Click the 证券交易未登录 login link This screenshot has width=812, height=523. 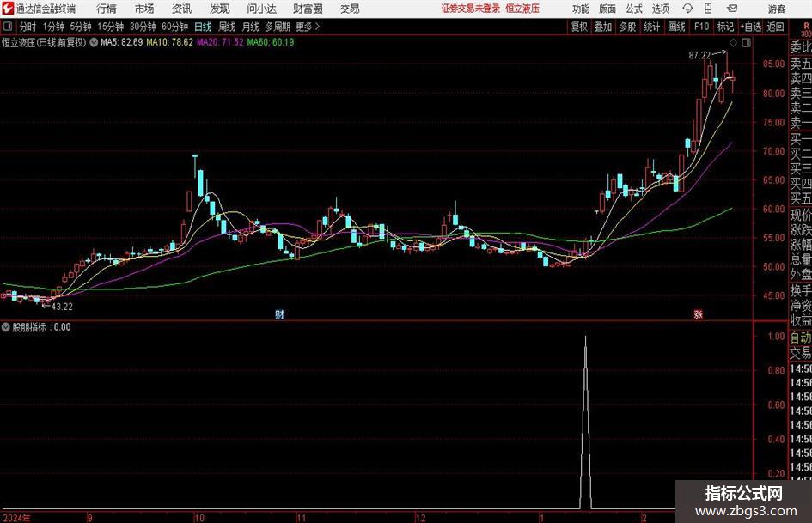tap(471, 9)
